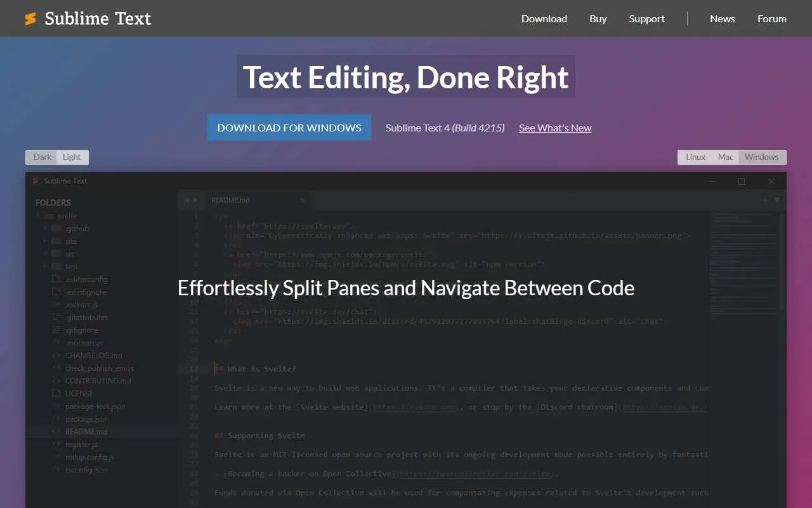
Task: Maximize the Sublime Text editor window
Action: [742, 182]
